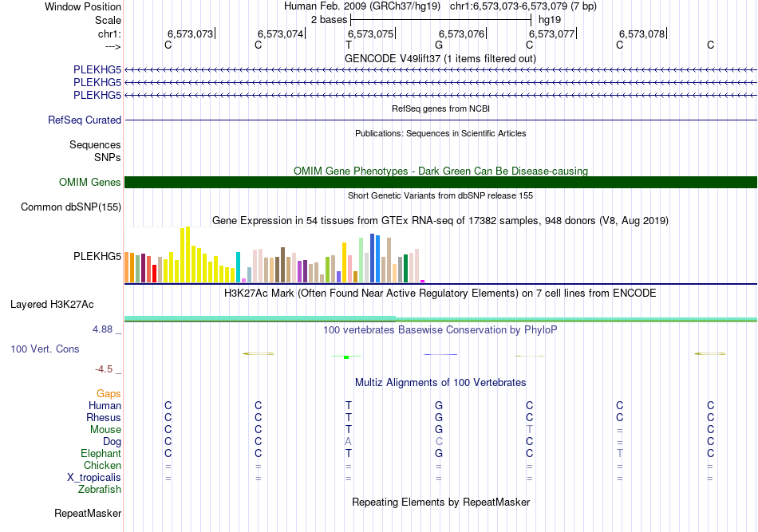Click the OMIM Genes track label
Viewport: 758px width, 532px height.
pos(89,182)
